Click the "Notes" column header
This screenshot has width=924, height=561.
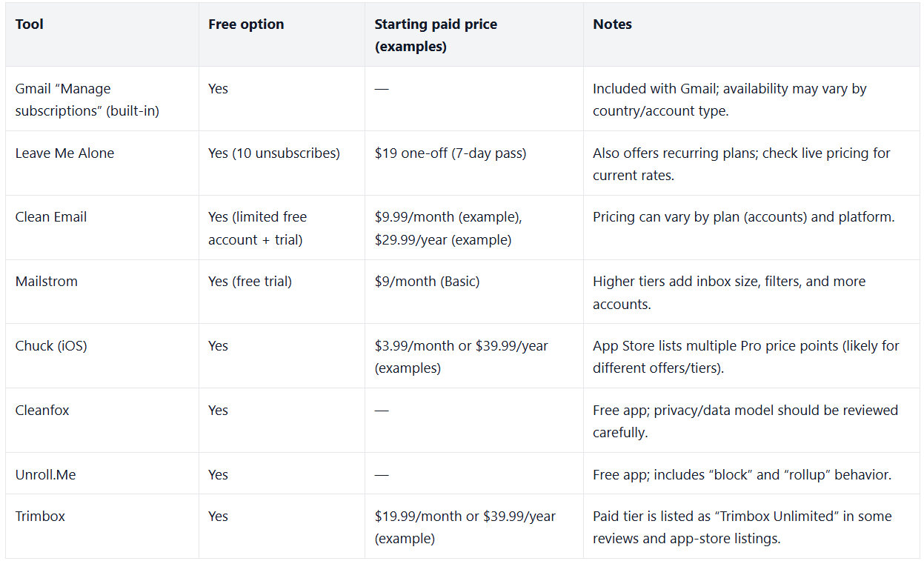tap(612, 24)
